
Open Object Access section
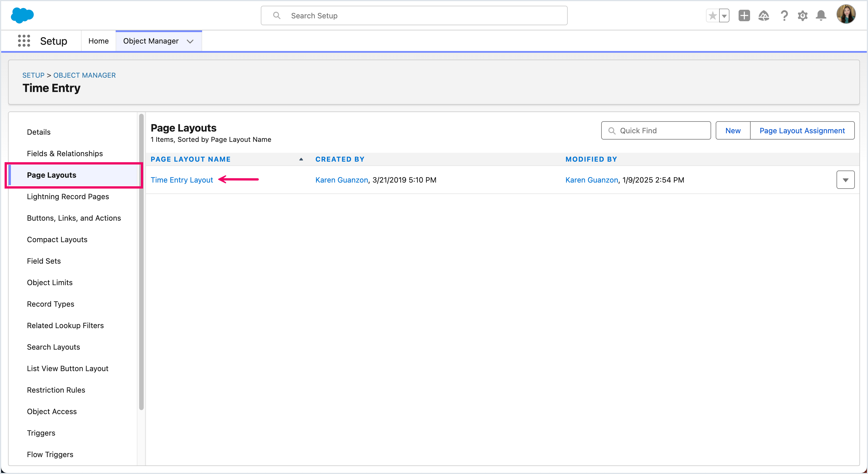[52, 412]
